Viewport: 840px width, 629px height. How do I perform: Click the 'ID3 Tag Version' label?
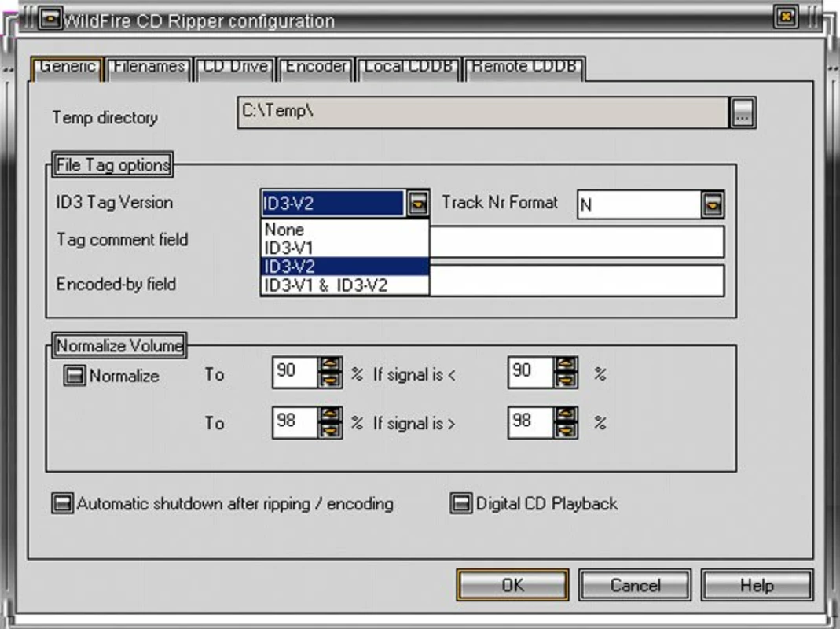pos(115,203)
